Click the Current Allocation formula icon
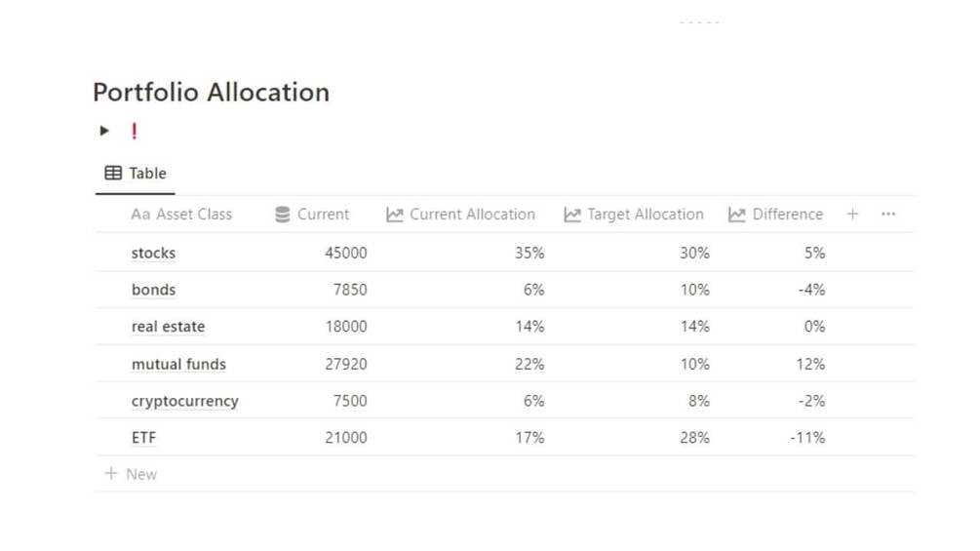This screenshot has width=980, height=551. [x=395, y=215]
